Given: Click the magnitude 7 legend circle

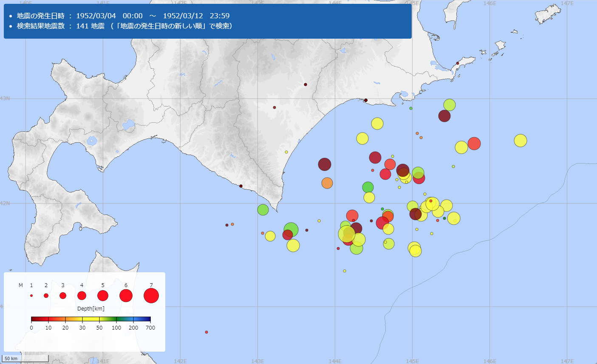Looking at the screenshot, I should click(x=151, y=296).
